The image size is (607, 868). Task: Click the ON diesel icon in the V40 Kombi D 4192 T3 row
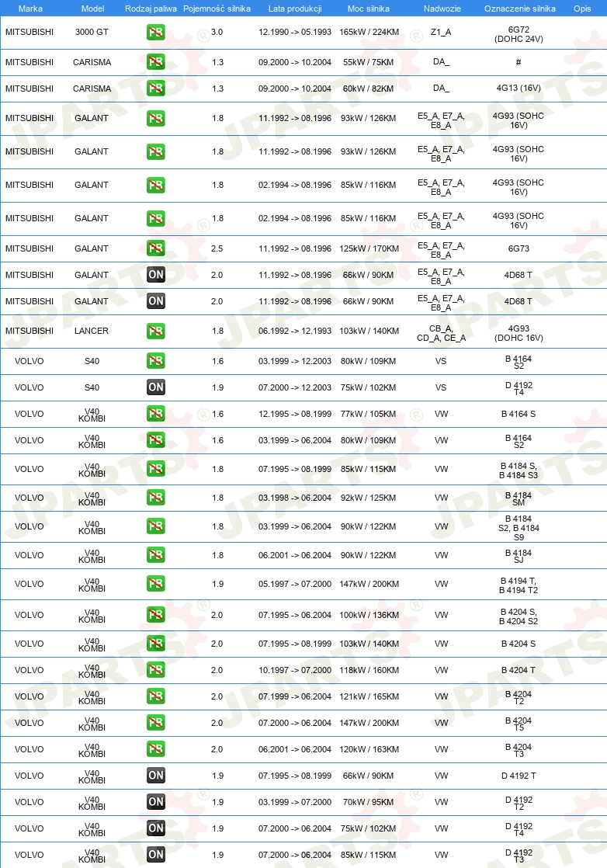click(x=155, y=855)
